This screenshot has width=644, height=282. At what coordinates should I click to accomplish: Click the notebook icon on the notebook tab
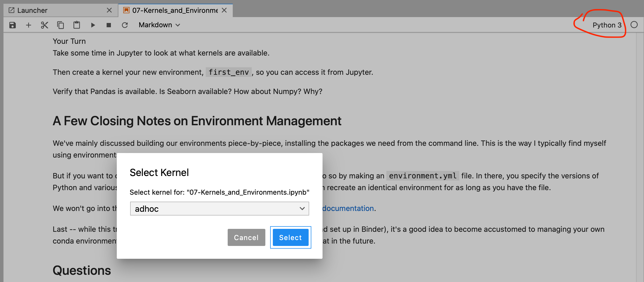pyautogui.click(x=126, y=10)
